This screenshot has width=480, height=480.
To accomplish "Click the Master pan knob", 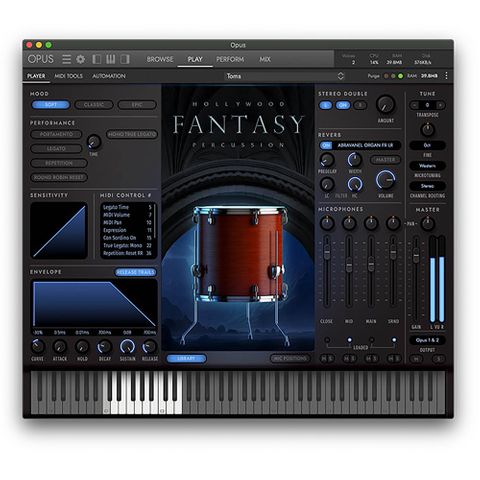I will pos(428,223).
